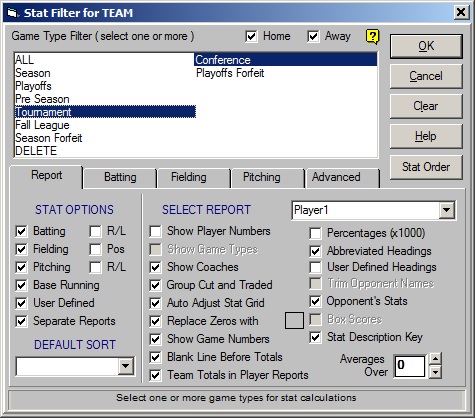Click the Clear button
The image size is (475, 418).
(426, 106)
